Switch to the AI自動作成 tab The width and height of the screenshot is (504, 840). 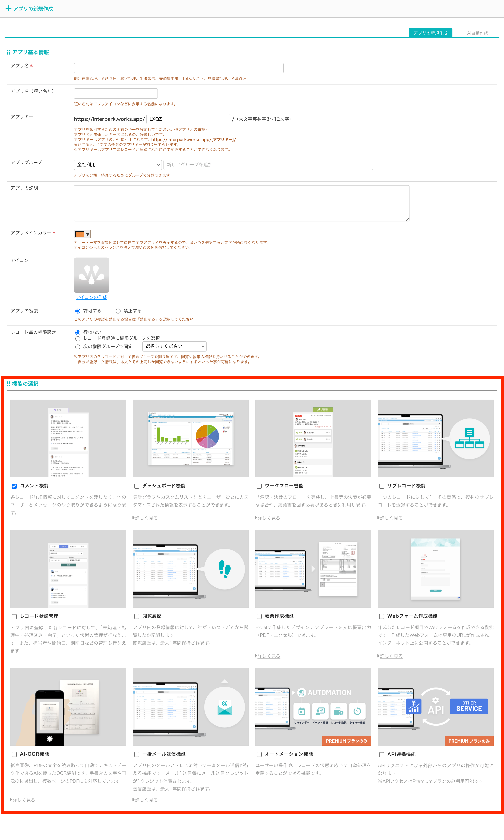pyautogui.click(x=477, y=33)
